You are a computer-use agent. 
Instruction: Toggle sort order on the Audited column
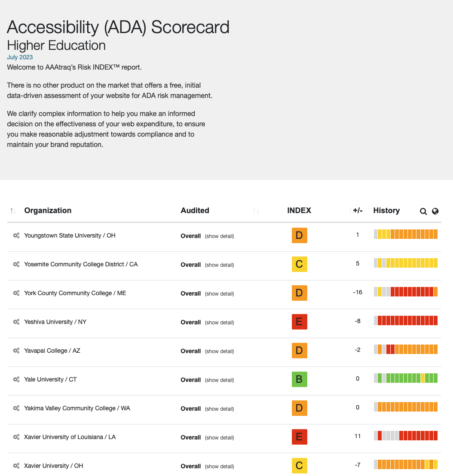[x=257, y=211]
